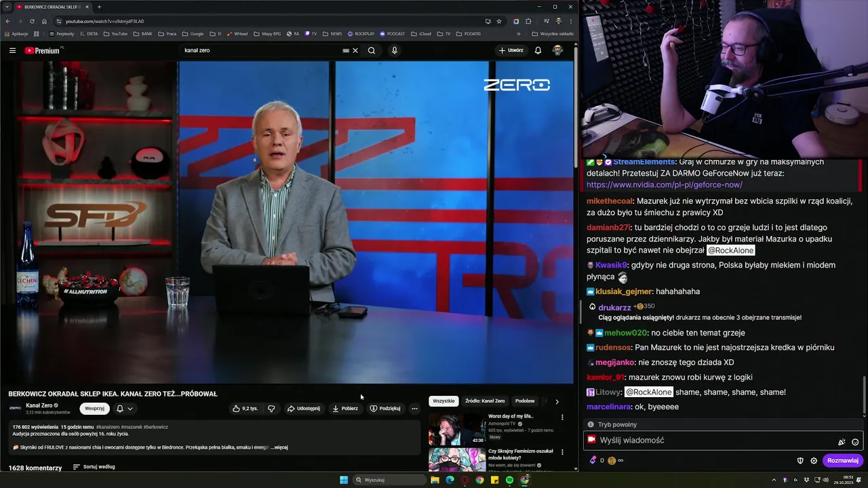The width and height of the screenshot is (868, 488).
Task: Open Windows Start menu
Action: [x=344, y=480]
